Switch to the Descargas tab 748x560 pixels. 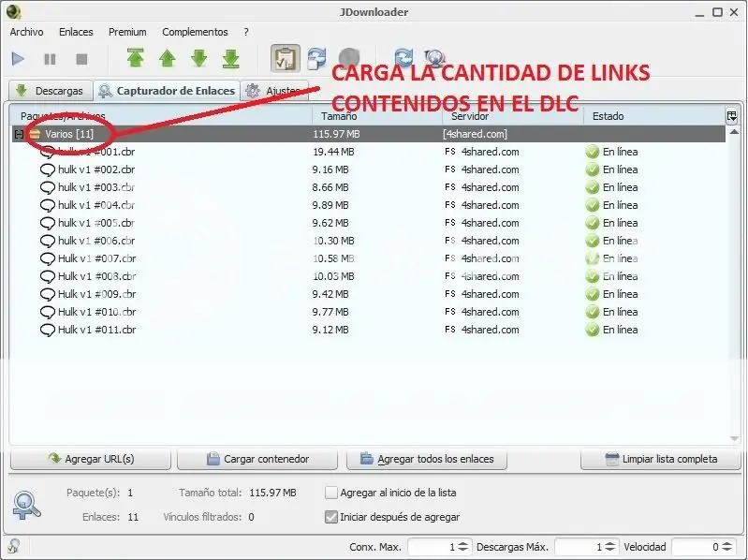(51, 91)
